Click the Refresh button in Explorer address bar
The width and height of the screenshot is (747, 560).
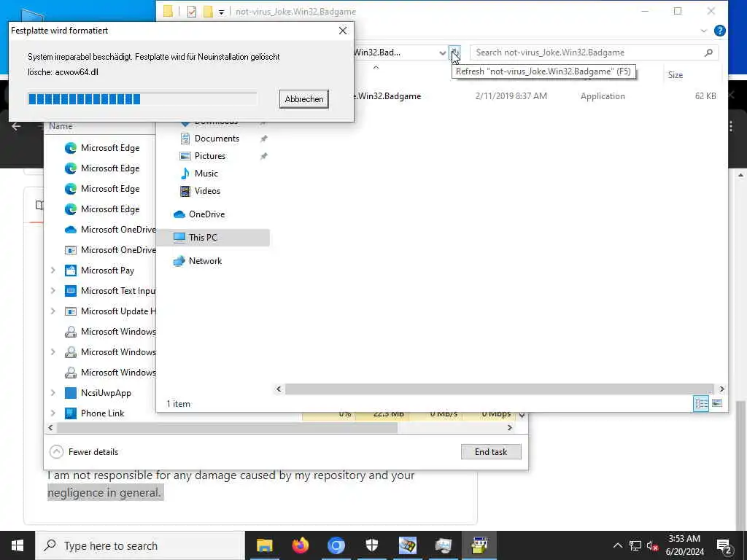455,52
